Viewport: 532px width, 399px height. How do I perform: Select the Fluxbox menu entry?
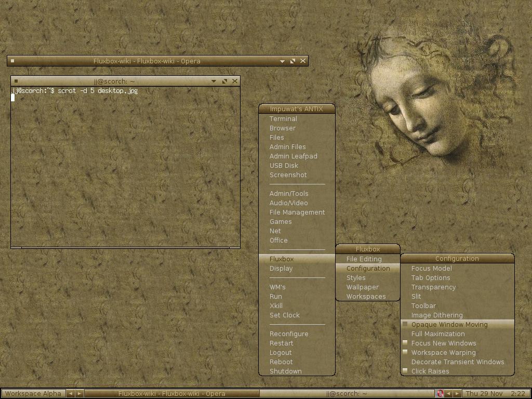(297, 259)
